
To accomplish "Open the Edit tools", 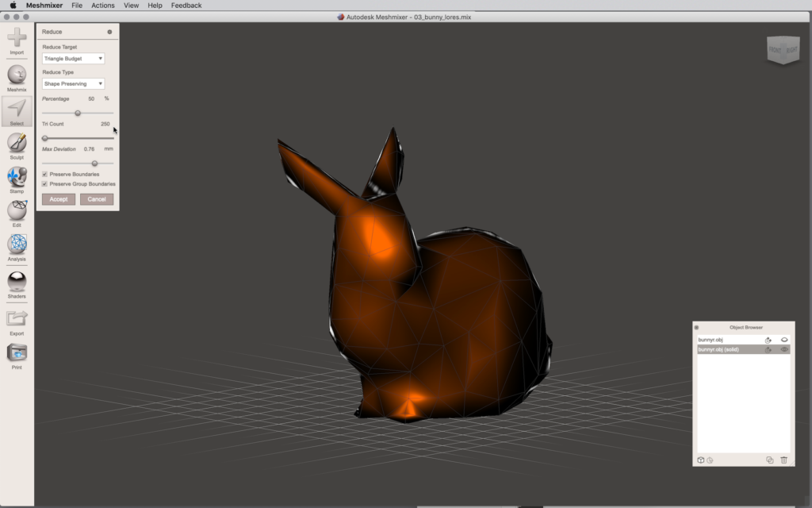I will coord(17,210).
